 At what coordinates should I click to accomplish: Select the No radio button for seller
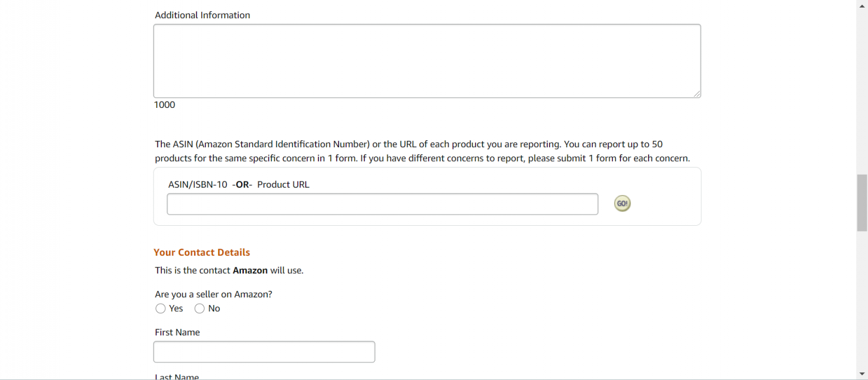199,308
